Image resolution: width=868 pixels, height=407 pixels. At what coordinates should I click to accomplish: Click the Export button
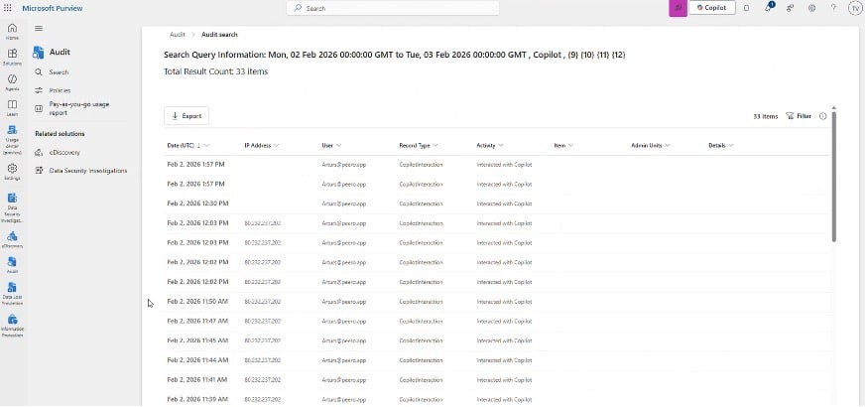click(x=186, y=116)
